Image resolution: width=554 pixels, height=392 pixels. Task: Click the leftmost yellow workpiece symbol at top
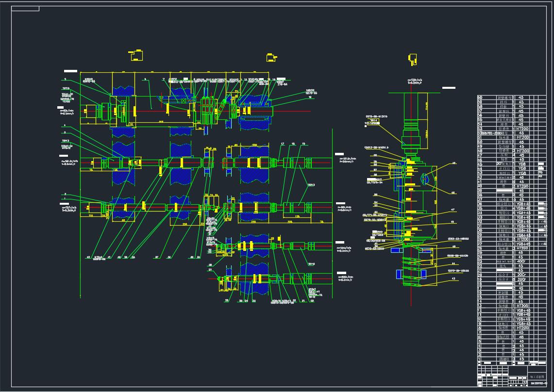click(x=137, y=56)
